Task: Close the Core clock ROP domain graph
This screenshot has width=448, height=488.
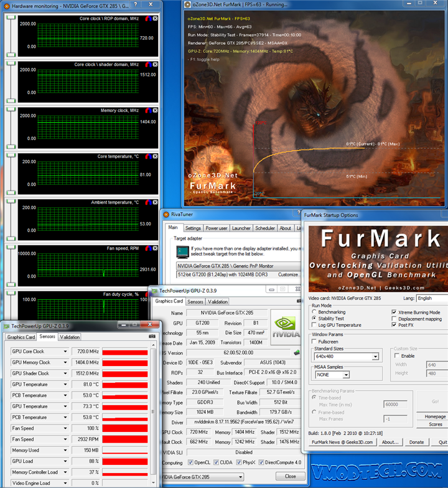Action: pyautogui.click(x=155, y=19)
